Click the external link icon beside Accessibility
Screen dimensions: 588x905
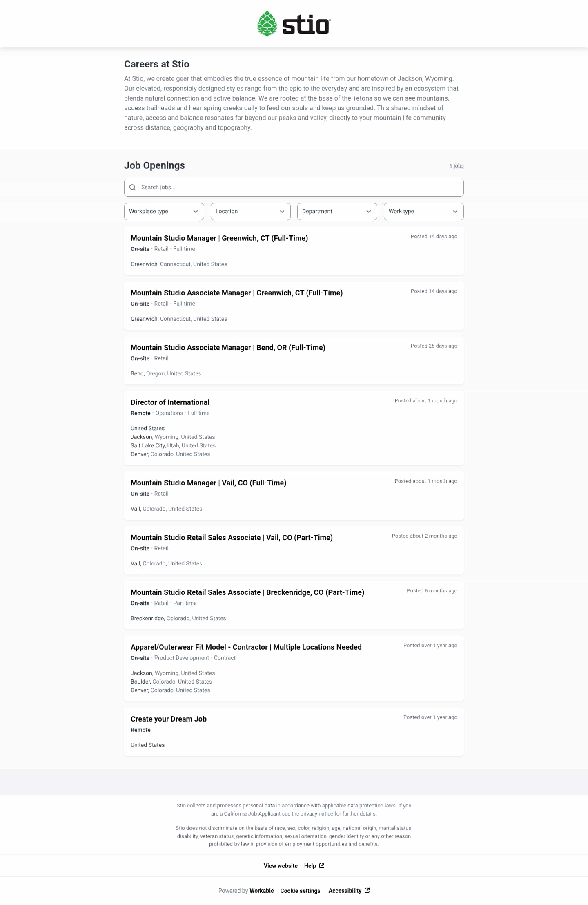click(x=367, y=891)
